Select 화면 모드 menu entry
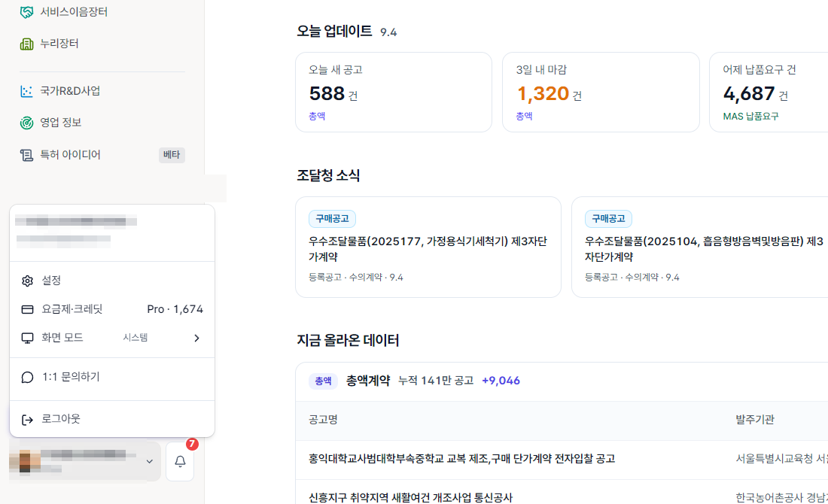 (112, 338)
